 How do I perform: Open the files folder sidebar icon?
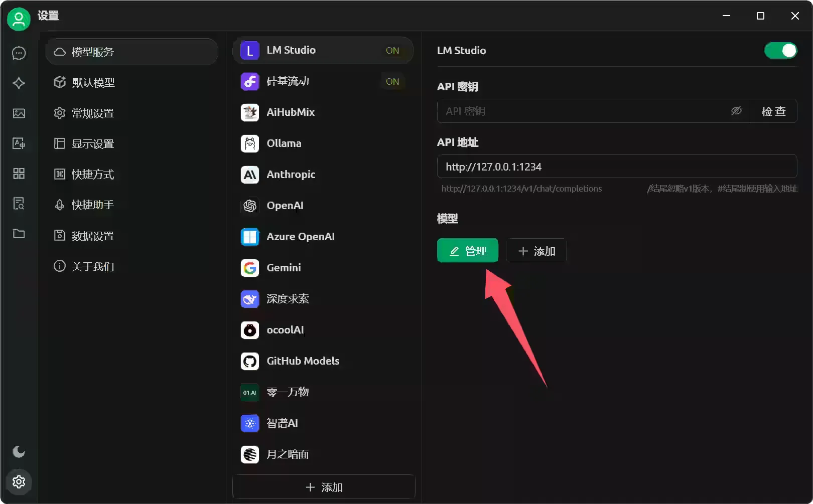coord(19,234)
